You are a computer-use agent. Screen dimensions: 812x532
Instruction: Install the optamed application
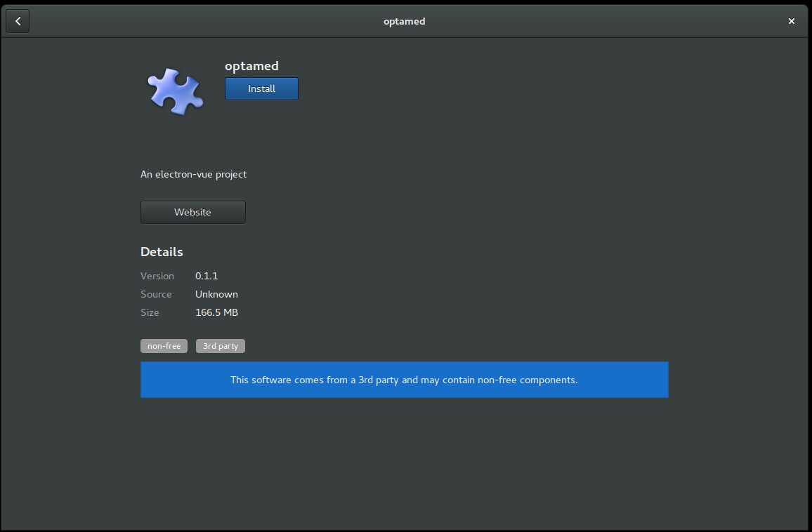261,88
